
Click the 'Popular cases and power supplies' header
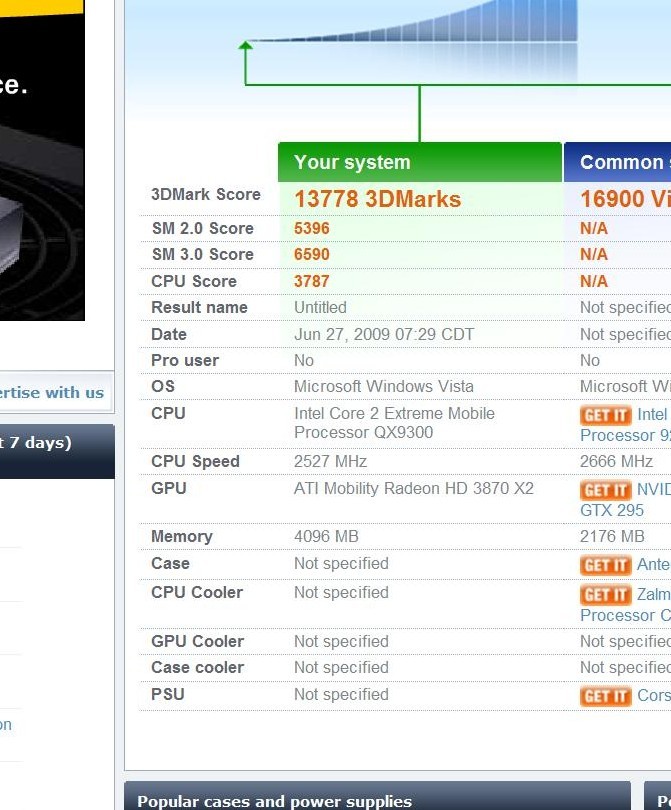click(x=377, y=796)
